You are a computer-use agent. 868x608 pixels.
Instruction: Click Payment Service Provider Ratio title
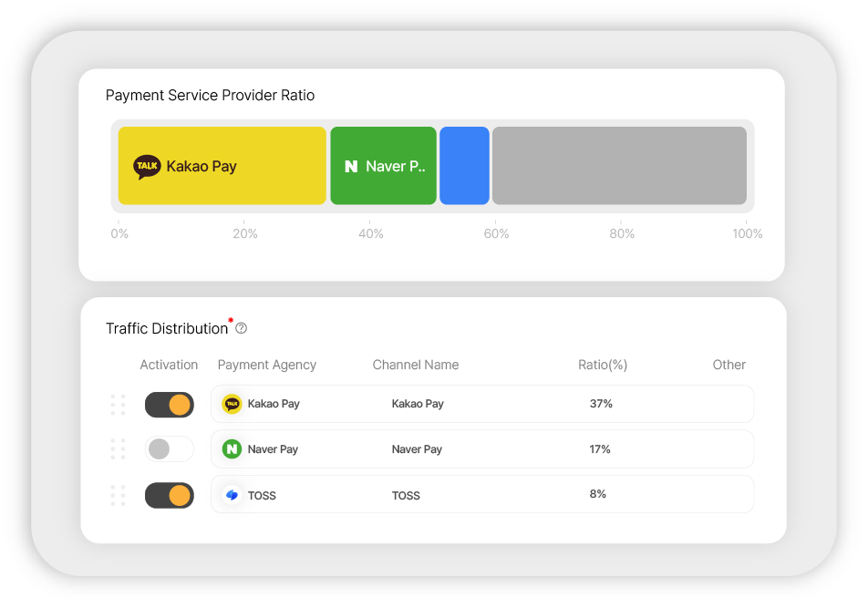pyautogui.click(x=210, y=95)
